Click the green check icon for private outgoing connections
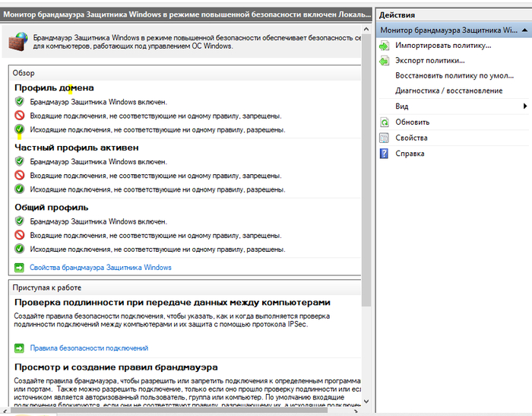This screenshot has width=532, height=416. 20,189
